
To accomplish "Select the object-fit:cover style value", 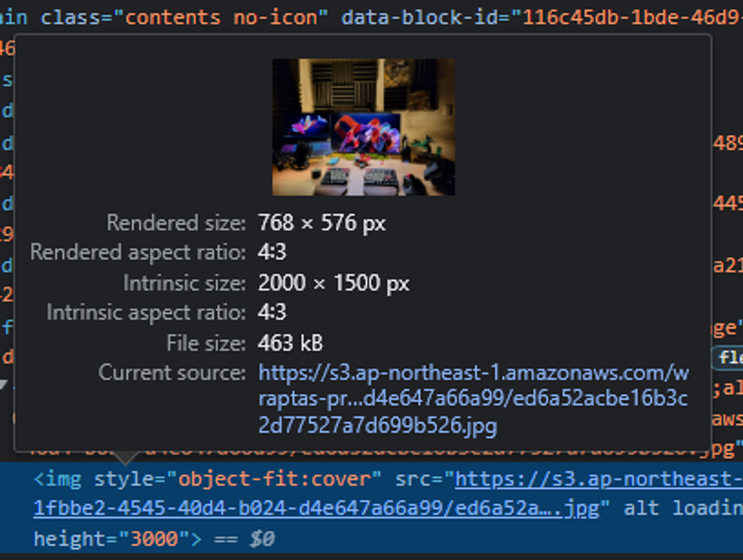I will pos(279,479).
